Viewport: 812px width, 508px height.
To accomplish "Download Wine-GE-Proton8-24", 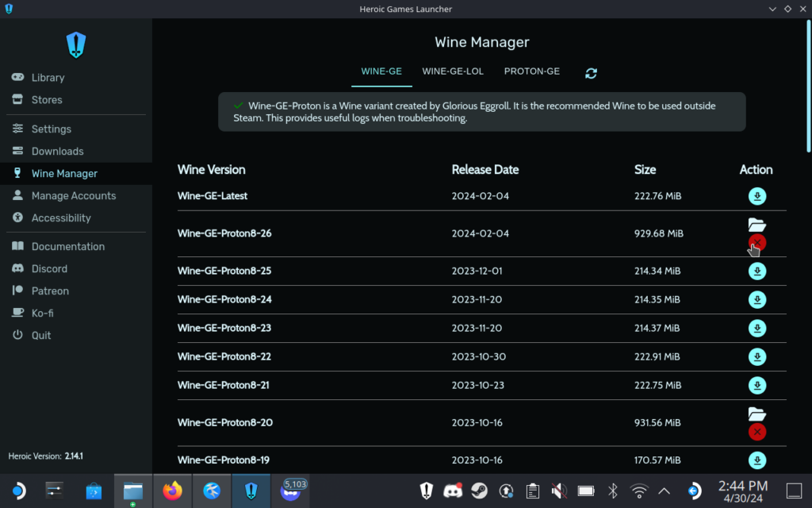I will 756,299.
